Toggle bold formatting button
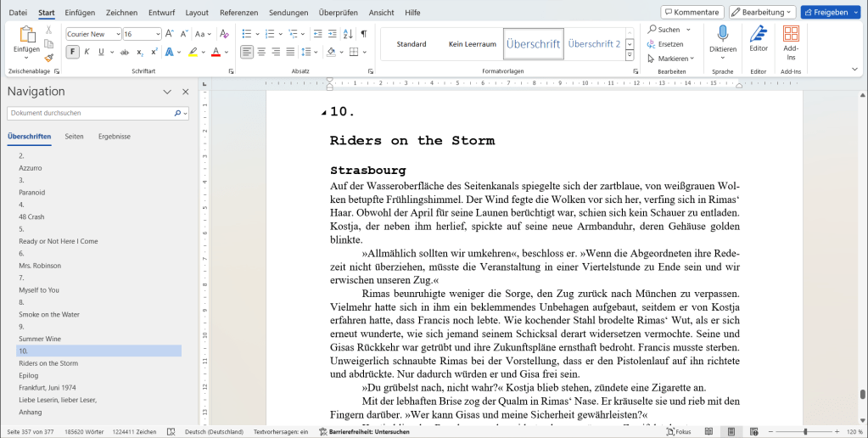Image resolution: width=868 pixels, height=438 pixels. [x=72, y=52]
